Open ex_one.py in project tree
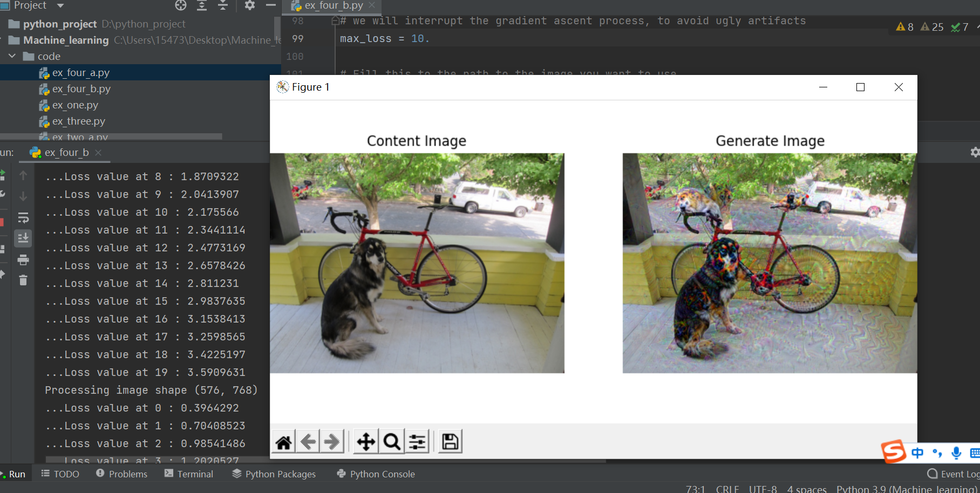 click(75, 105)
